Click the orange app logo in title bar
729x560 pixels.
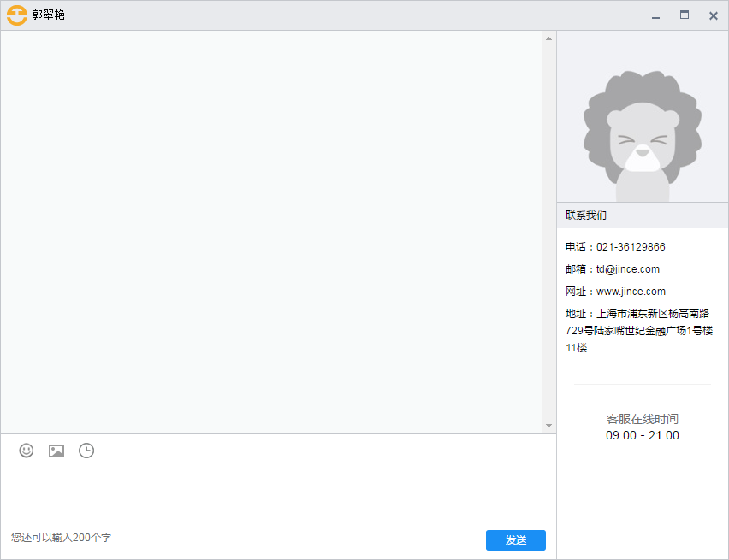click(x=17, y=15)
